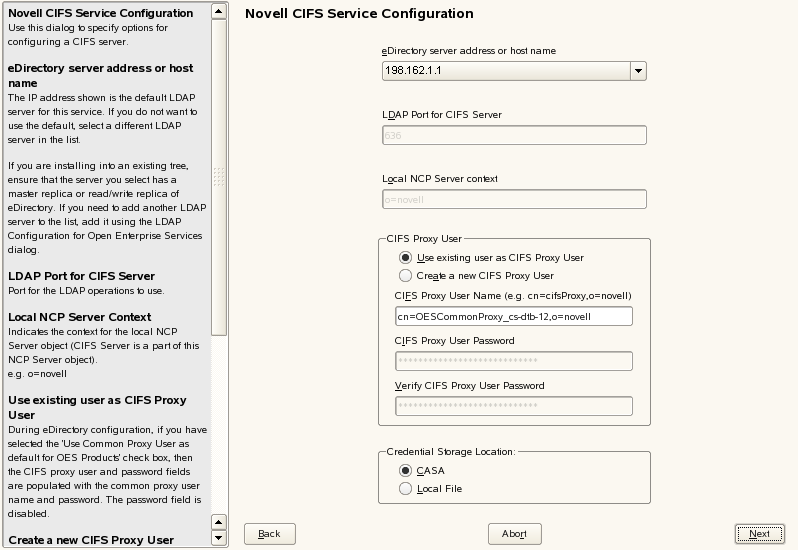This screenshot has width=798, height=550.
Task: Click the 'Use existing user as CIFS Proxy User' help heading
Action: 97,408
